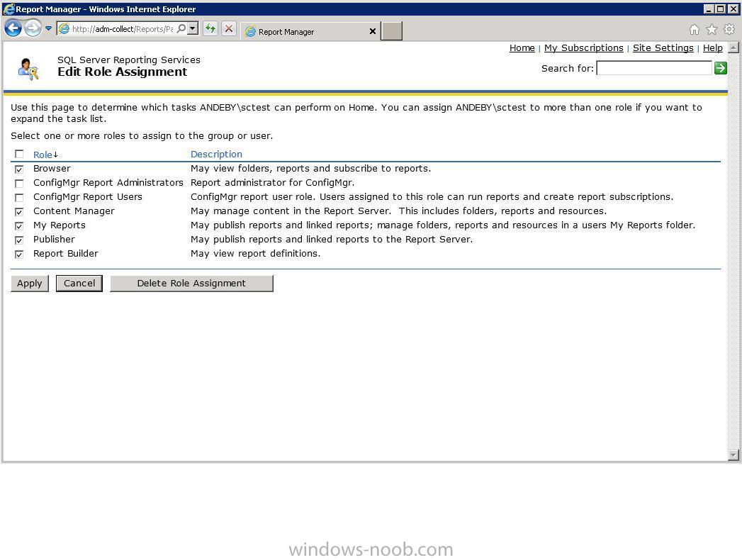Uncheck the Publisher role checkbox

(19, 240)
